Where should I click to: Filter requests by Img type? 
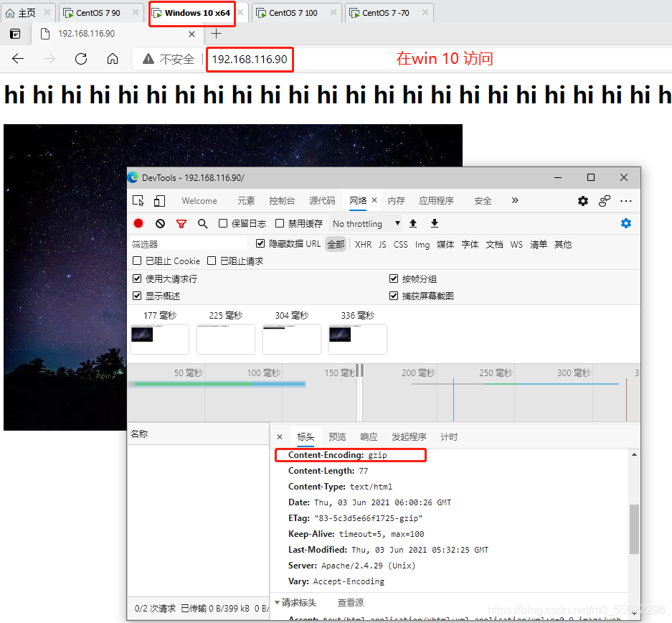tap(422, 244)
